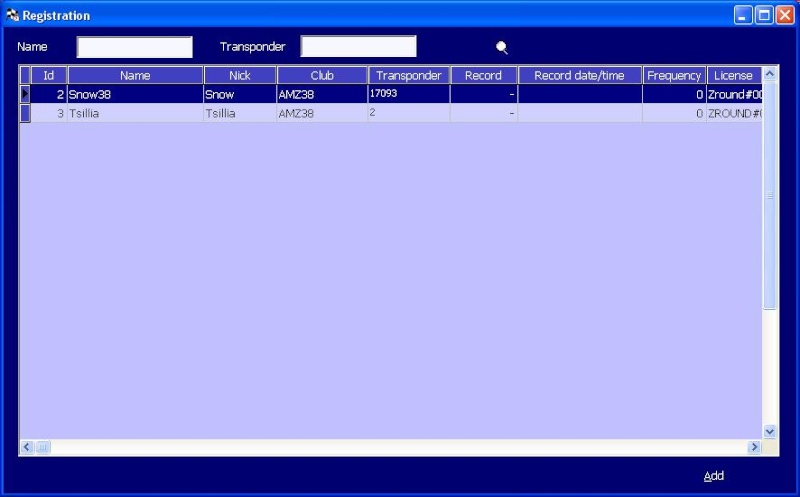Click the Record date/time column header
The width and height of the screenshot is (800, 497).
pos(580,76)
